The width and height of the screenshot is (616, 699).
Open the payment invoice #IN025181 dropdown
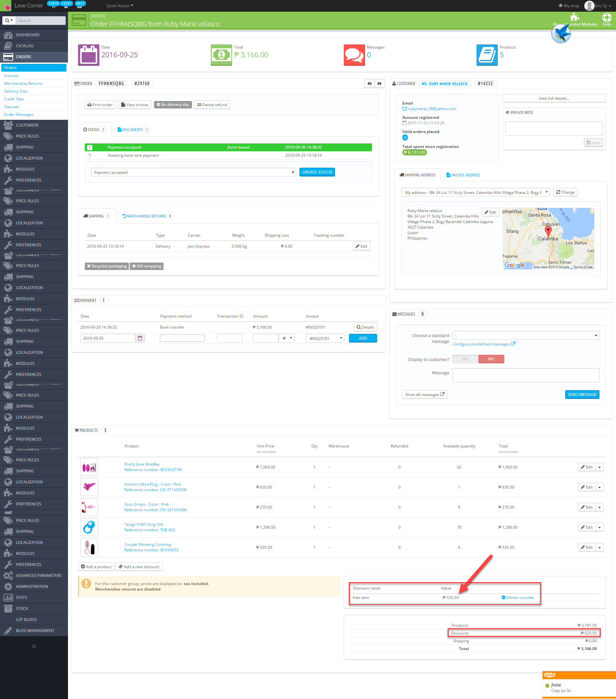[x=325, y=338]
